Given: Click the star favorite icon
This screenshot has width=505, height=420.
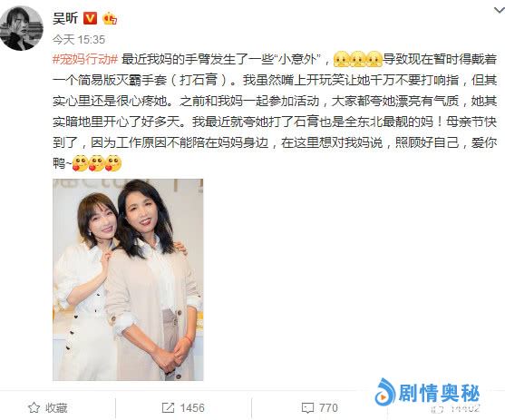Looking at the screenshot, I should (x=34, y=408).
